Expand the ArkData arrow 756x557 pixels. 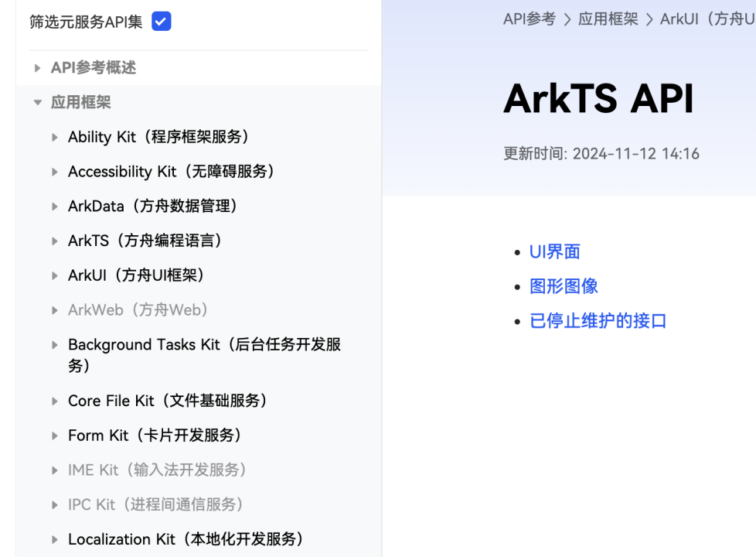(54, 207)
